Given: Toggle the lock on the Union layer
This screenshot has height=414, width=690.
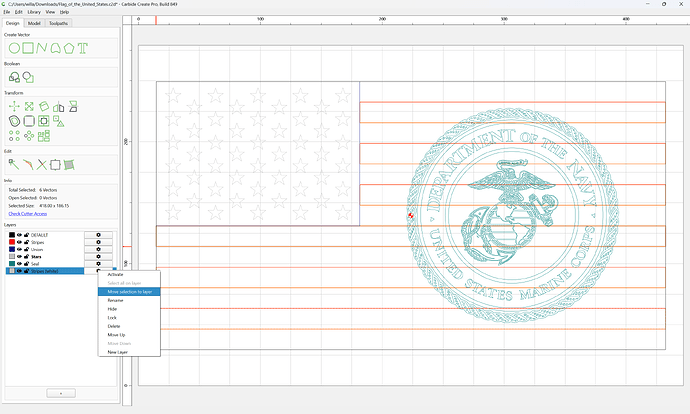Looking at the screenshot, I should tap(26, 249).
